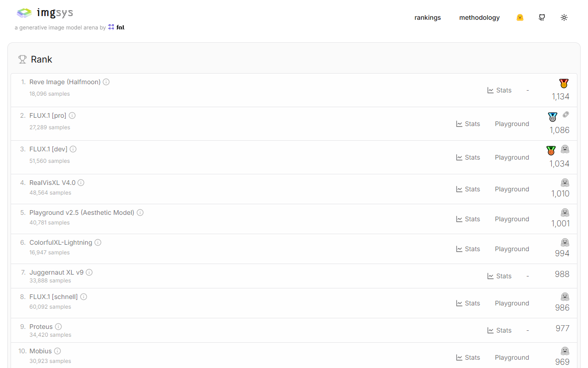The height and width of the screenshot is (368, 588).
Task: Open the methodology page
Action: click(x=480, y=17)
